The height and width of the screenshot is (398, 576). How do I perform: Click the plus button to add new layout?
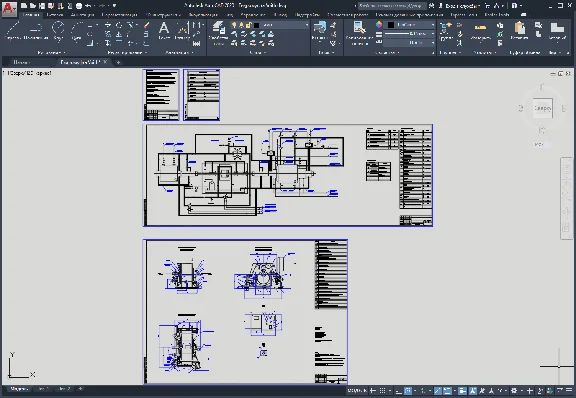click(80, 388)
